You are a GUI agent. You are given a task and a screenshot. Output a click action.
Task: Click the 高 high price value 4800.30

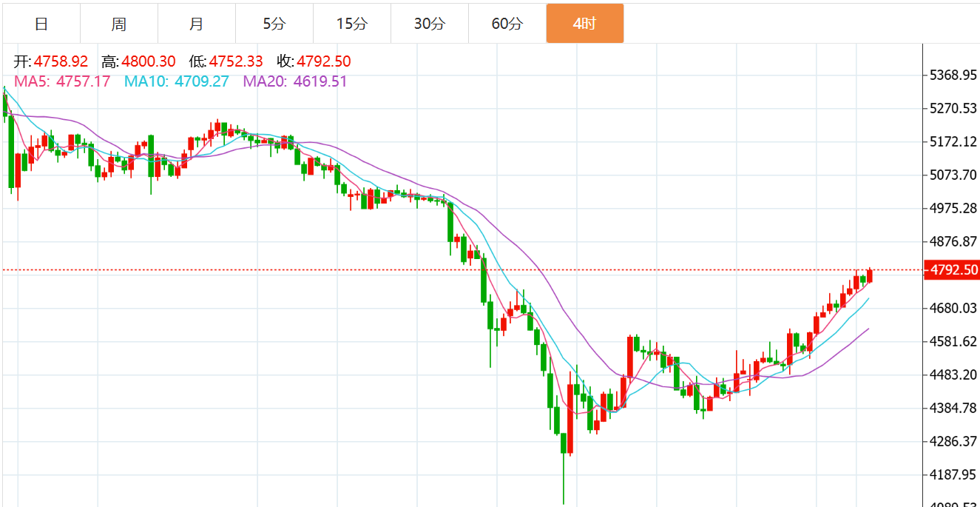click(x=149, y=61)
